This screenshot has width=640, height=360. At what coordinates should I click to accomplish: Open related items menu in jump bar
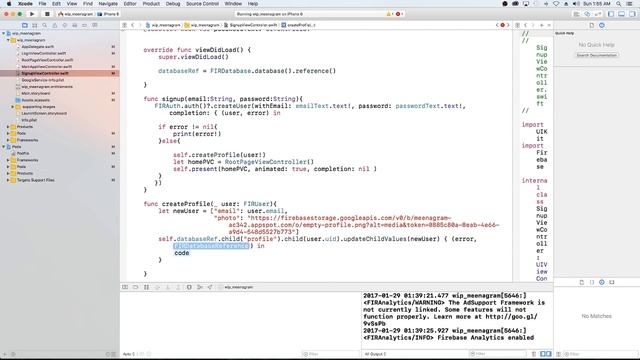coord(124,25)
